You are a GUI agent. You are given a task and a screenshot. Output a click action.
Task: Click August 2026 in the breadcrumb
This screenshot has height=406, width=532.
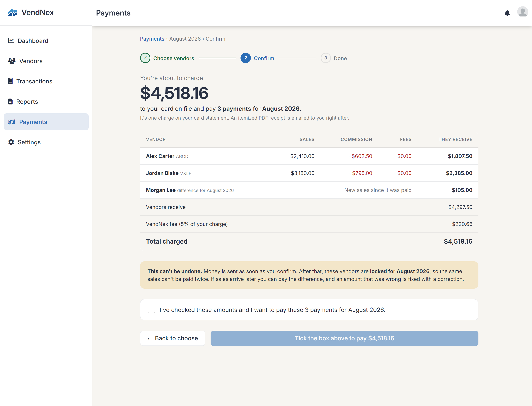click(x=185, y=39)
